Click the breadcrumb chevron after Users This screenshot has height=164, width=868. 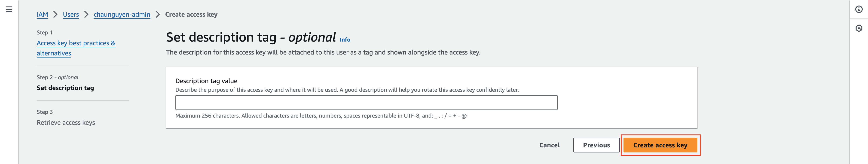click(x=86, y=15)
